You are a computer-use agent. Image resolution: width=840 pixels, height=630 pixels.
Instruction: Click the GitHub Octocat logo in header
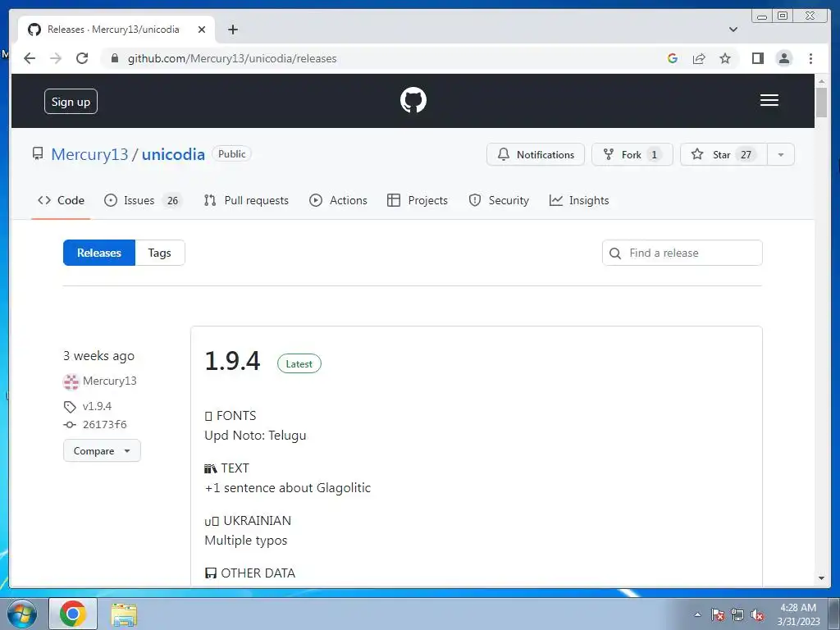tap(413, 100)
